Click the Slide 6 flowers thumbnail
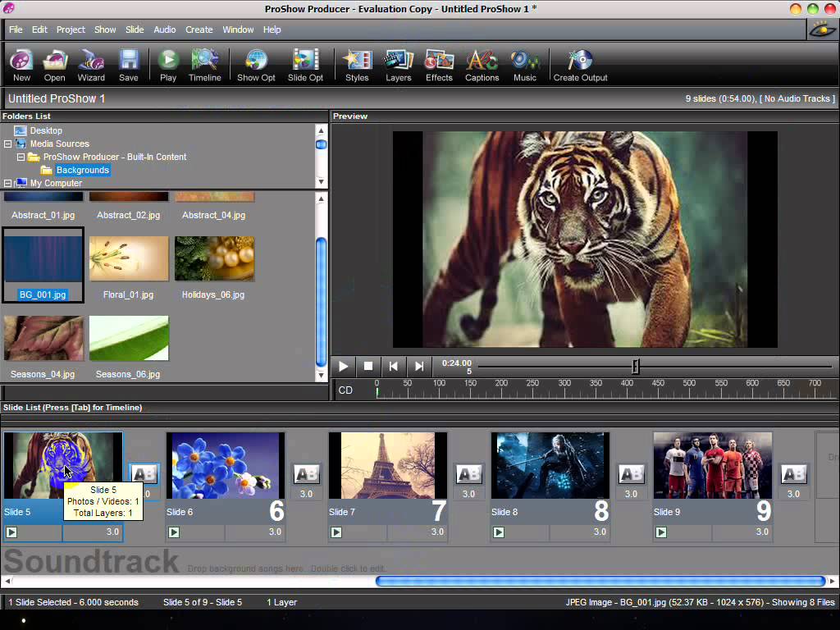This screenshot has width=840, height=630. tap(226, 466)
